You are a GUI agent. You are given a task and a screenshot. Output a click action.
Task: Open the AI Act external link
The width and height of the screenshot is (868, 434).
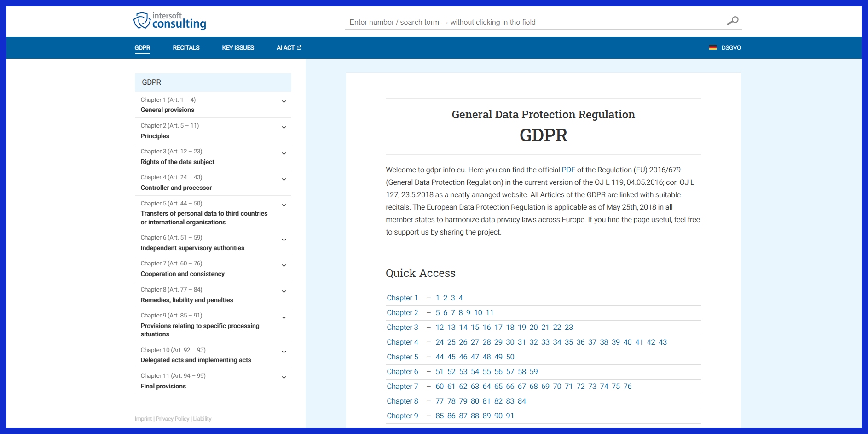289,47
